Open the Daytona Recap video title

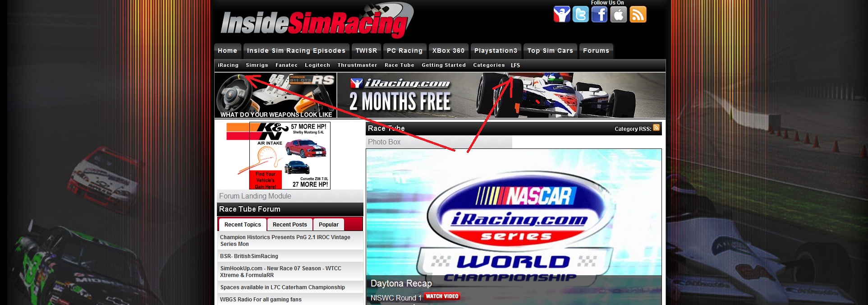(401, 283)
